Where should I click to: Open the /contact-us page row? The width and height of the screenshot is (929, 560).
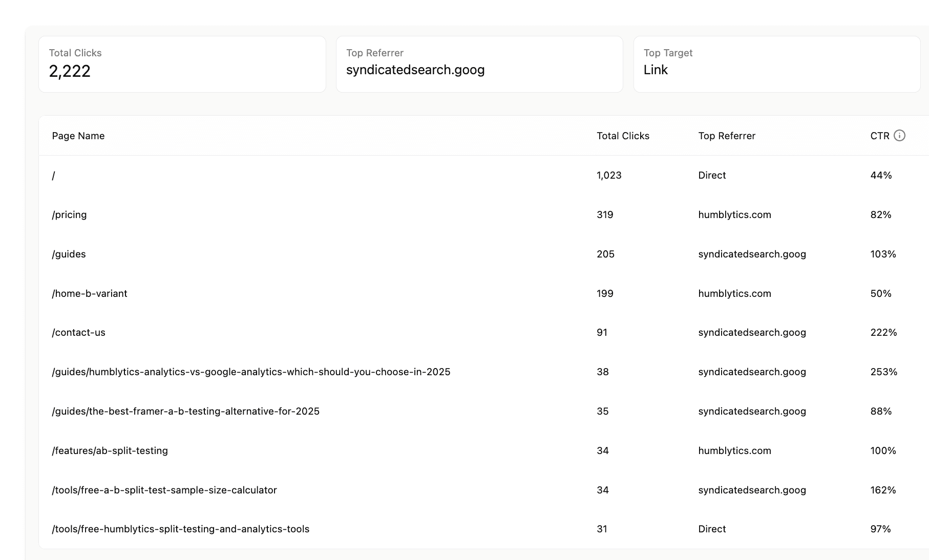(x=484, y=332)
